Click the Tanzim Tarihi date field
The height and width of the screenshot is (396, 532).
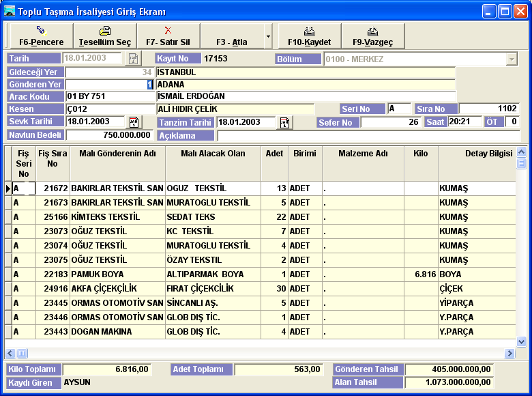click(x=246, y=122)
